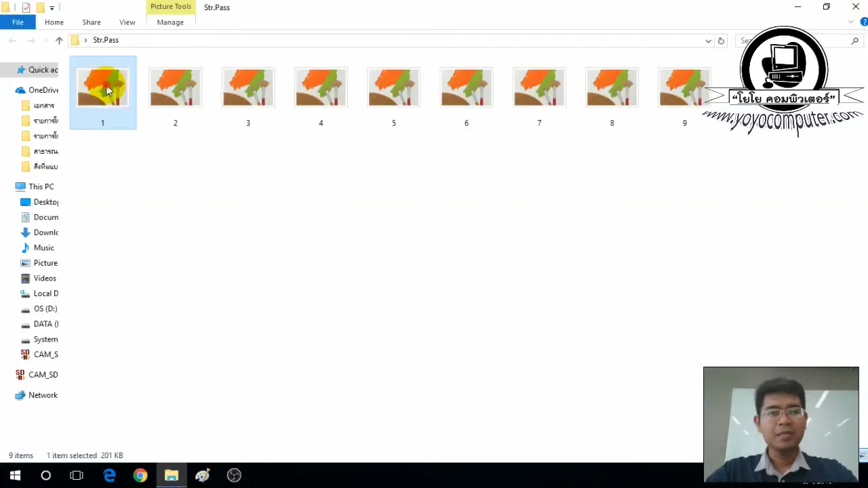Refresh the folder using the refresh button
This screenshot has width=868, height=488.
721,41
